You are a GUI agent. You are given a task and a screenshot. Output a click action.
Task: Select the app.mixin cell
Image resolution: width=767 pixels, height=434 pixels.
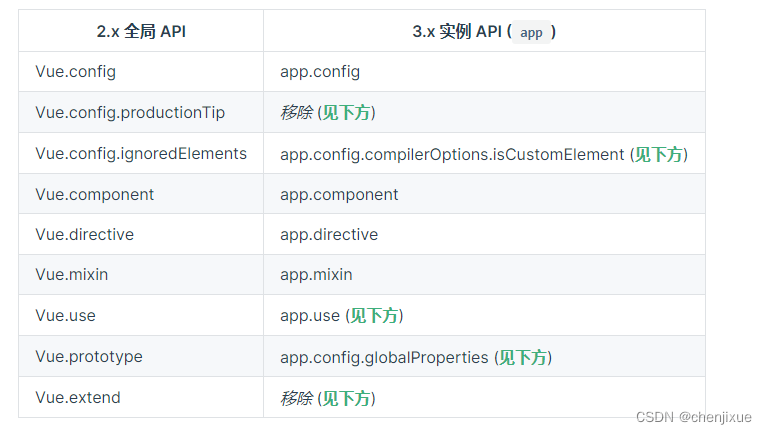coord(316,275)
